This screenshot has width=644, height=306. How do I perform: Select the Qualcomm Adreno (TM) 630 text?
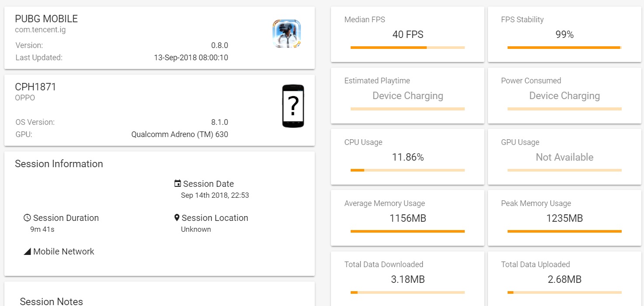coord(180,134)
